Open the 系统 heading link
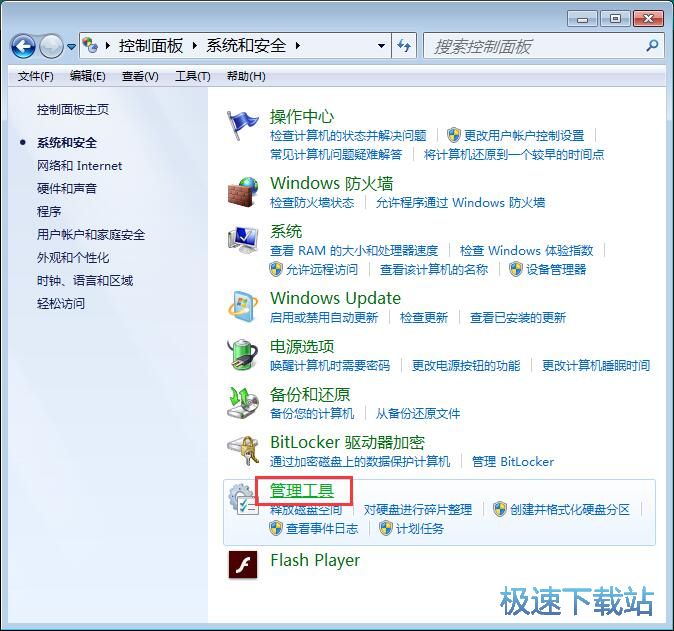This screenshot has height=631, width=674. point(286,231)
